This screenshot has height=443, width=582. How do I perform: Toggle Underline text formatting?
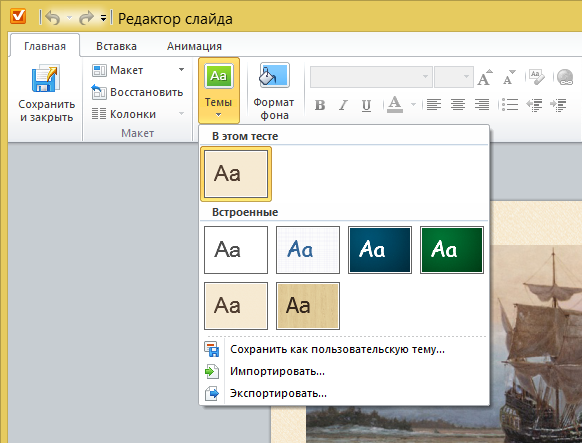[x=366, y=105]
